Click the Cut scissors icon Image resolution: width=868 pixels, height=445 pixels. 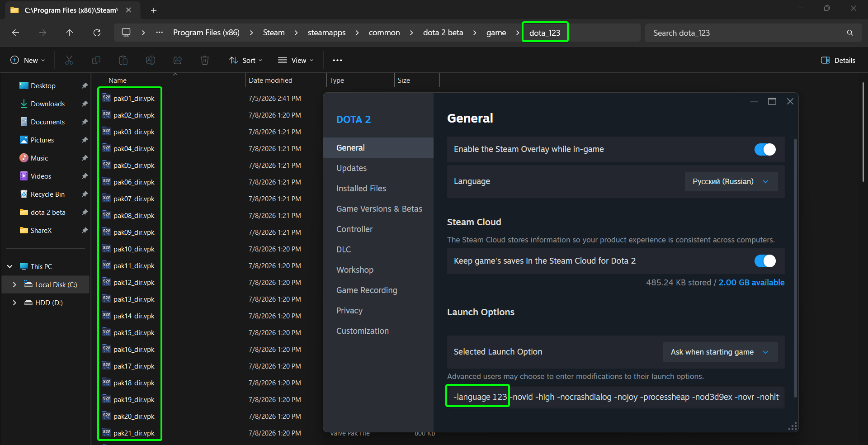[x=69, y=60]
